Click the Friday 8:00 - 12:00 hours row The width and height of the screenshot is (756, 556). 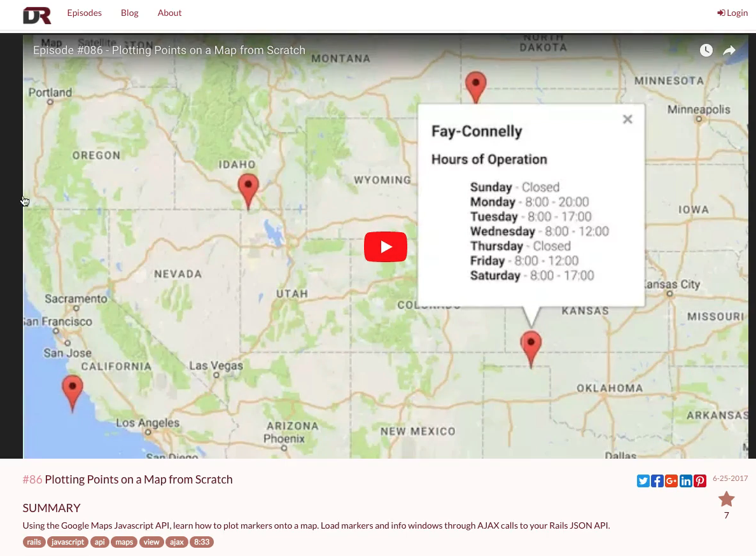click(x=524, y=261)
